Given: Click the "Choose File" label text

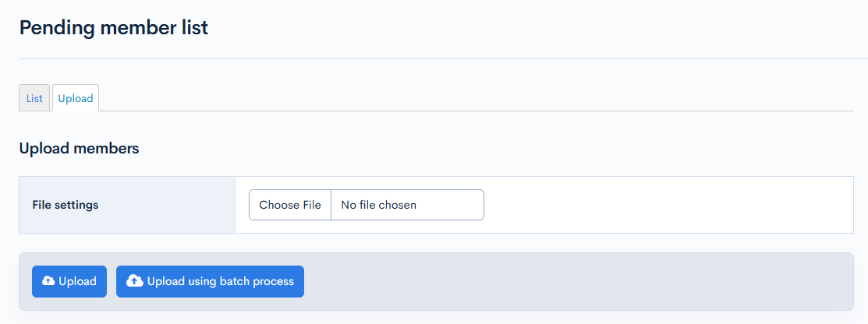Looking at the screenshot, I should pyautogui.click(x=290, y=205).
